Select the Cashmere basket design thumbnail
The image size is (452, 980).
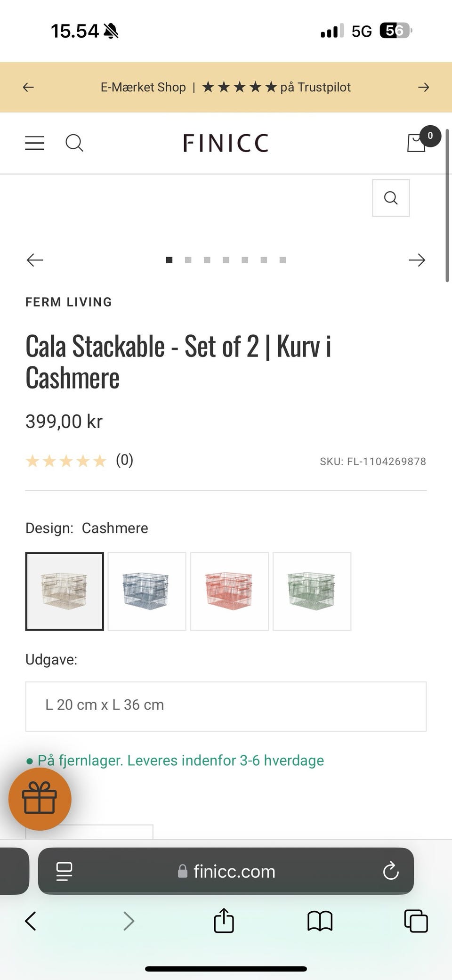(65, 591)
